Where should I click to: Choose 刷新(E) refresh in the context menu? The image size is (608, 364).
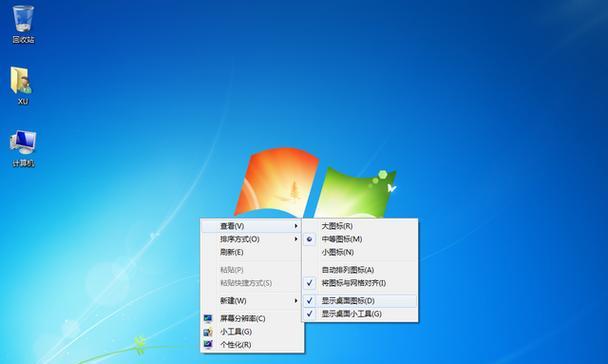(x=251, y=252)
